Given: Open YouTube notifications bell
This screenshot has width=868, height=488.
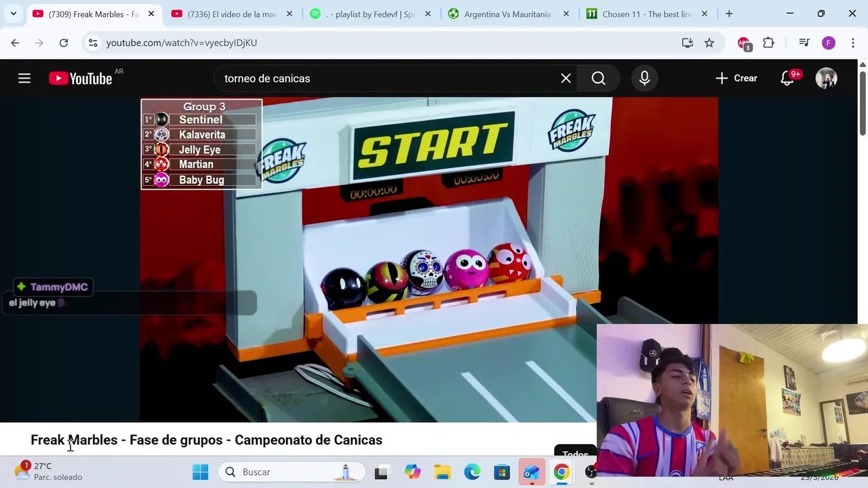Looking at the screenshot, I should (787, 79).
